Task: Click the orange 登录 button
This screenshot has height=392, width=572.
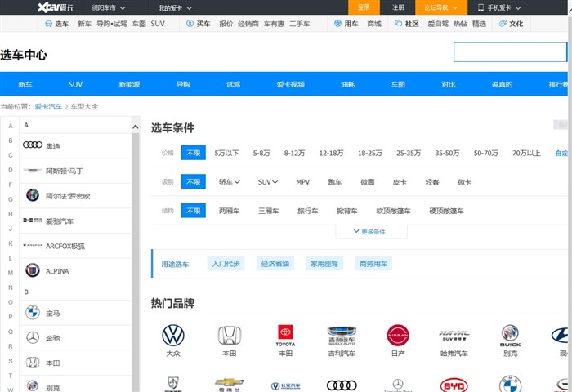Action: click(x=364, y=7)
